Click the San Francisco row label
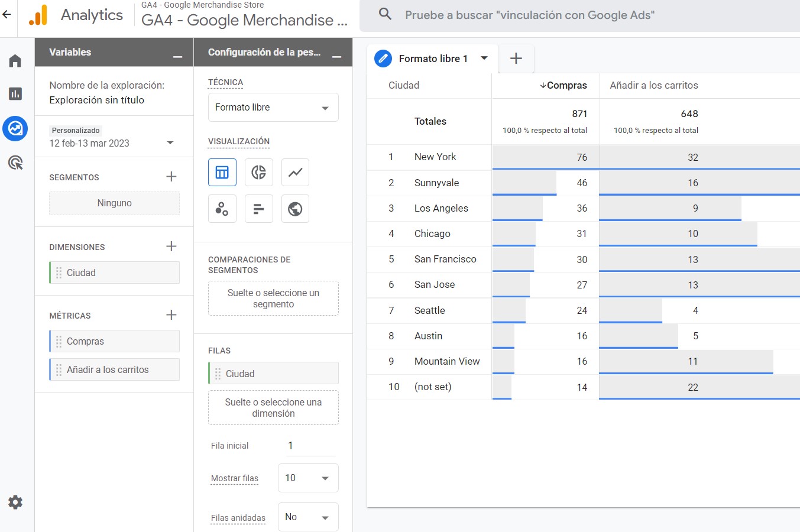Image resolution: width=800 pixels, height=532 pixels. (x=445, y=259)
